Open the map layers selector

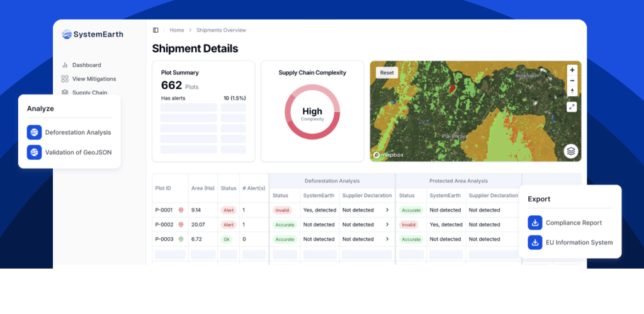(571, 151)
